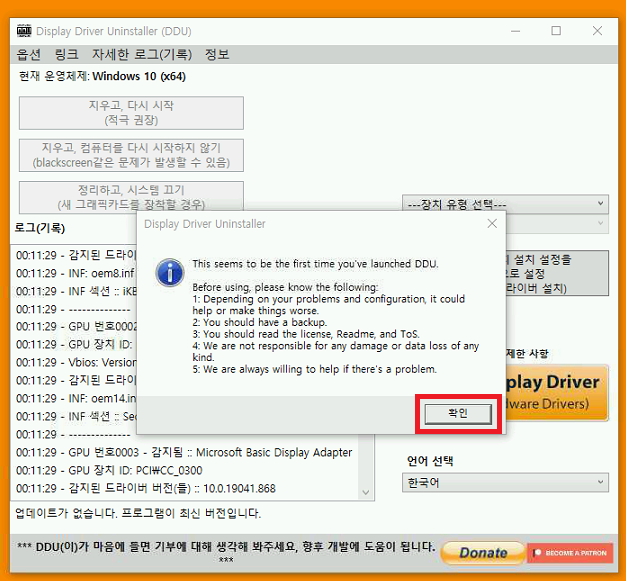Select log line with version 10.0.19041.868

(x=146, y=488)
